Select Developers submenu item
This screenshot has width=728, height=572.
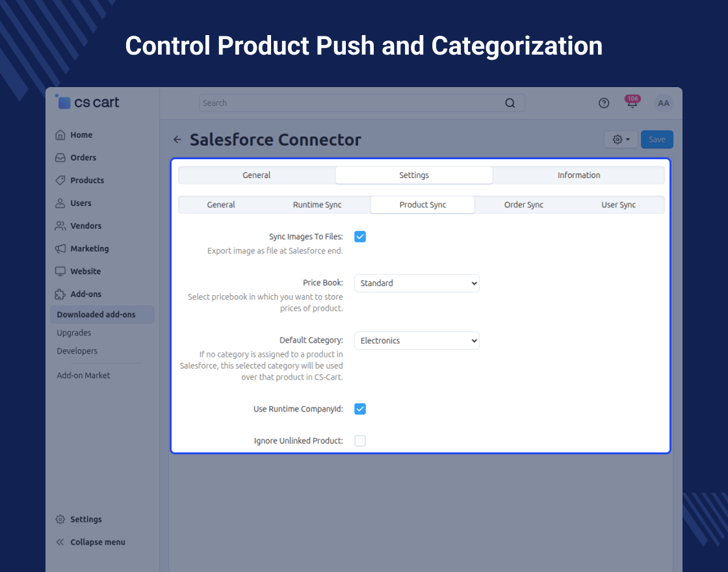(77, 350)
